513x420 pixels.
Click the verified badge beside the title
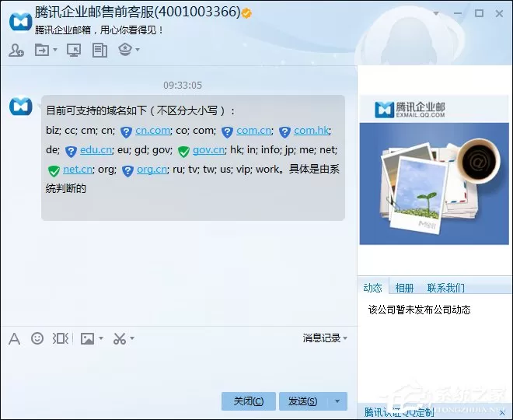point(246,13)
